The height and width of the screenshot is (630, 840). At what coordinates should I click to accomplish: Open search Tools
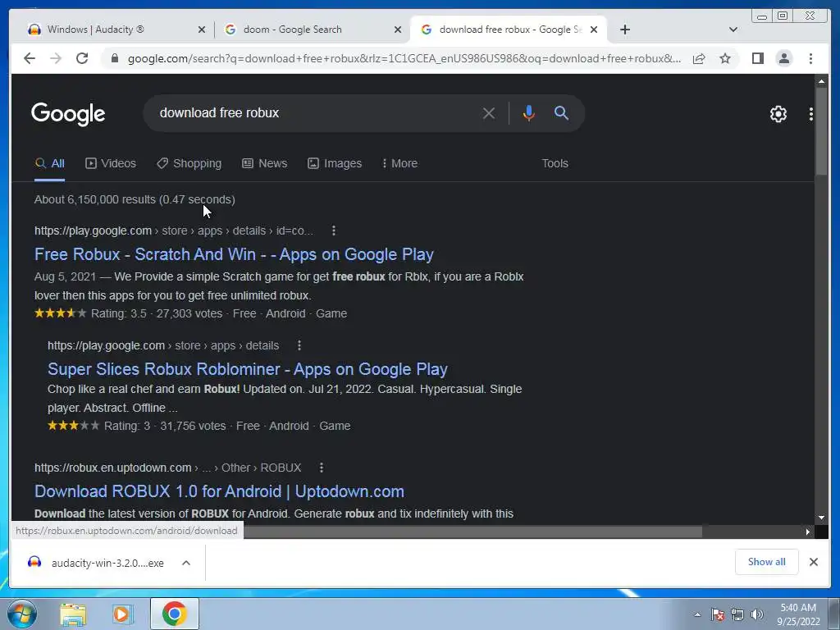(x=555, y=163)
